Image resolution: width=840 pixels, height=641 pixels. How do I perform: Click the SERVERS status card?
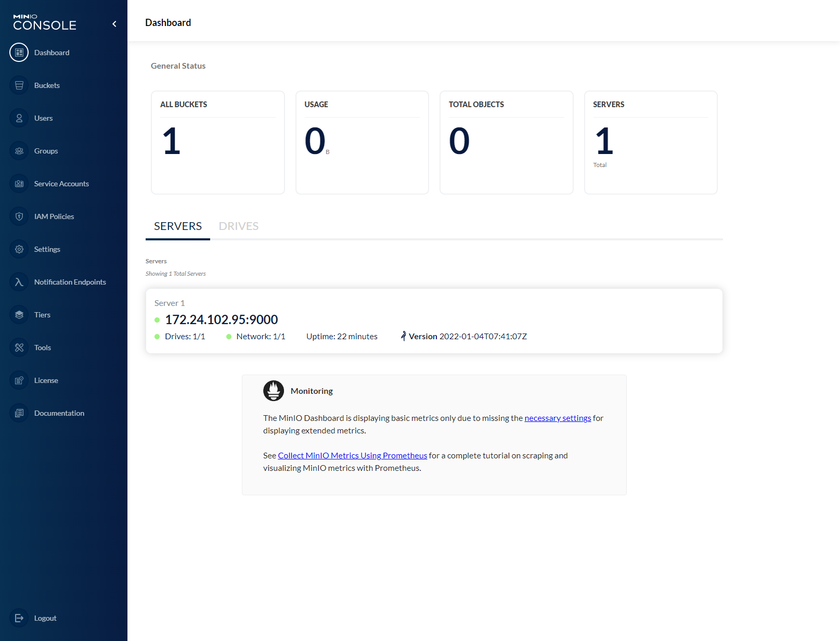pos(651,143)
